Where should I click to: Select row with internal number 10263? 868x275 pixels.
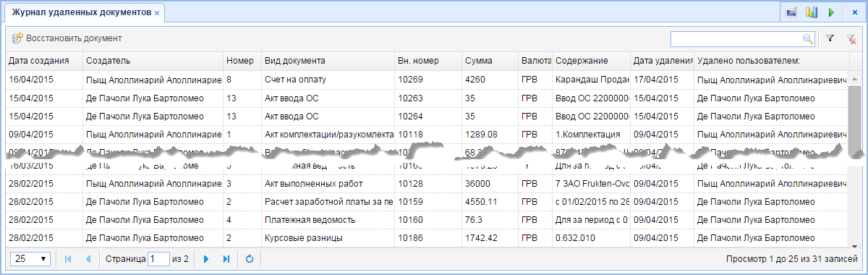point(427,98)
